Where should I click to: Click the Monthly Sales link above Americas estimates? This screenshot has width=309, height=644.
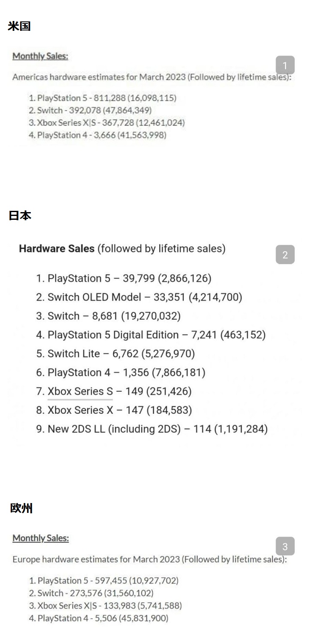click(x=40, y=56)
